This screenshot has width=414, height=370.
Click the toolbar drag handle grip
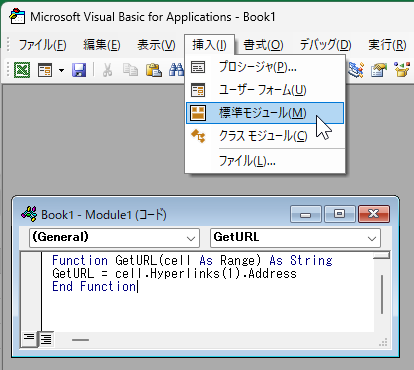(8, 70)
